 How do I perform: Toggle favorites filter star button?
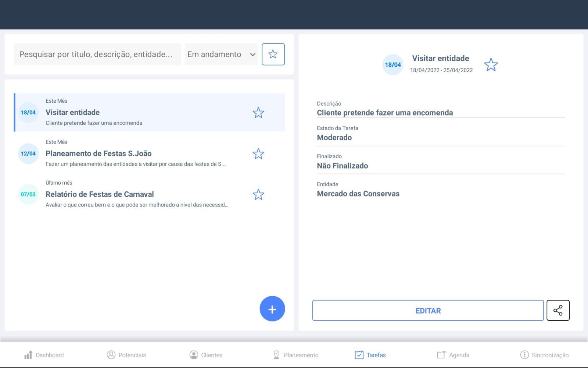(273, 54)
